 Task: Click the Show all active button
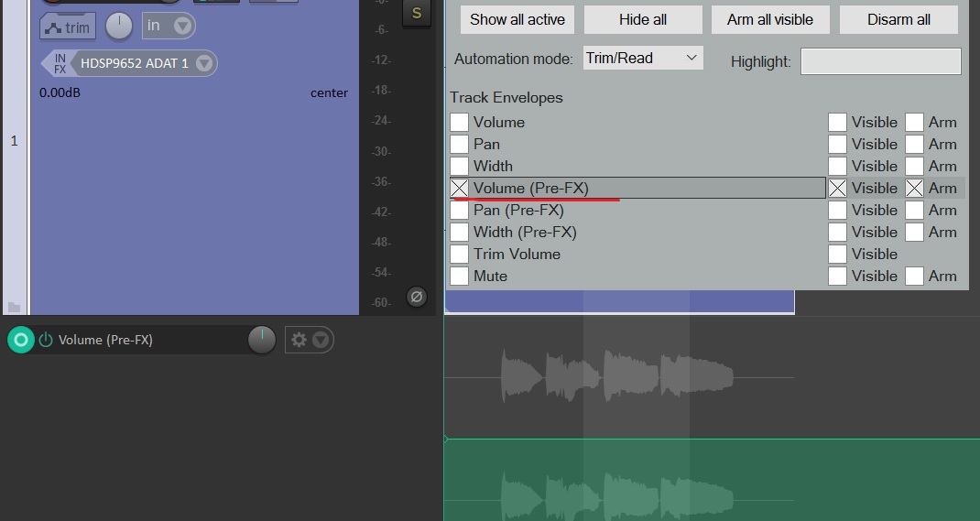(517, 20)
